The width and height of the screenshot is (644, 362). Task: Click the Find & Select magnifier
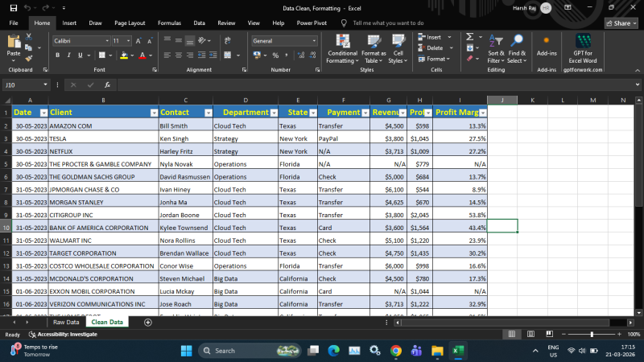pyautogui.click(x=517, y=48)
